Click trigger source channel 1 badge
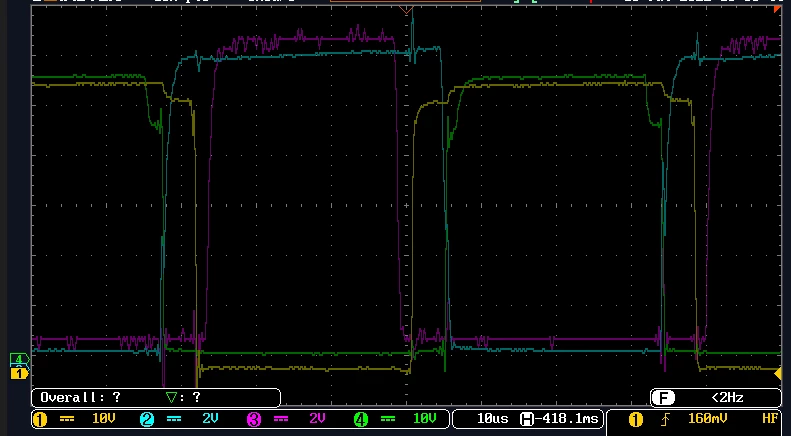Screen dimensions: 791x436 pyautogui.click(x=636, y=419)
